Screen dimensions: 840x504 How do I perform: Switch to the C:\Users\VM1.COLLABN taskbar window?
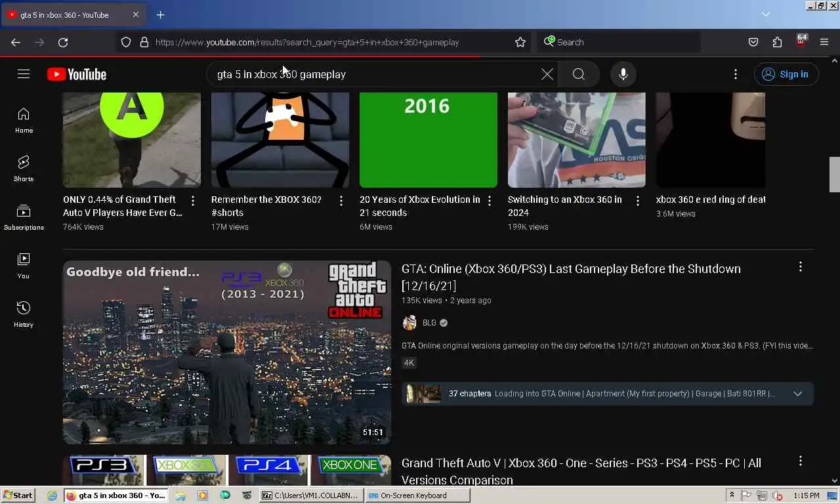311,495
